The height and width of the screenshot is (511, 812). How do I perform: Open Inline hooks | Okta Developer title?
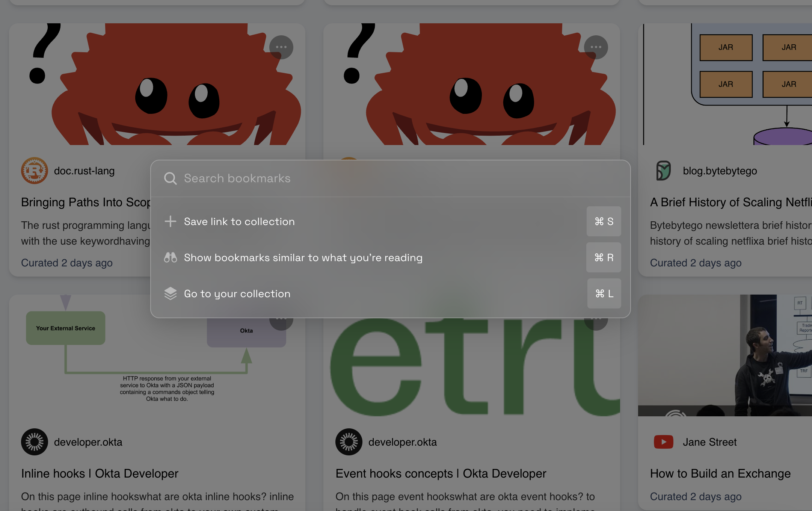pos(100,473)
